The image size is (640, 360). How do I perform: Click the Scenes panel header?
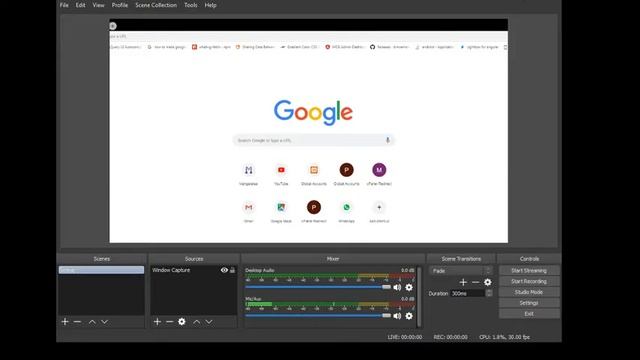tap(102, 259)
